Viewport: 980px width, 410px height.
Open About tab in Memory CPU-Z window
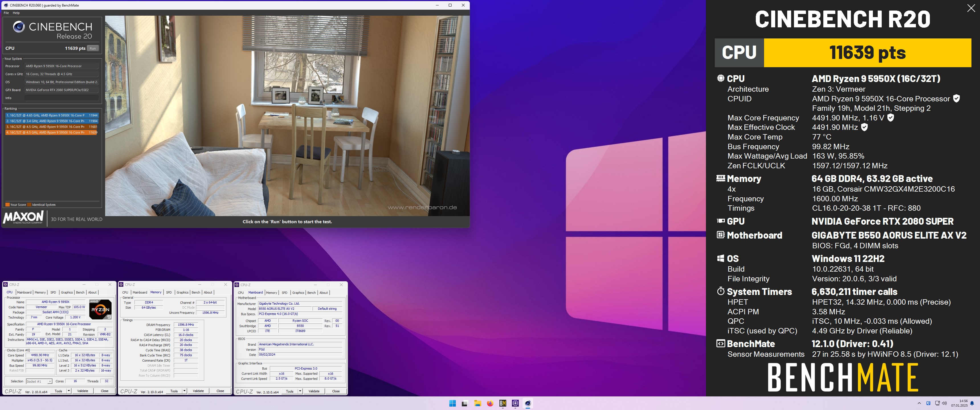pyautogui.click(x=208, y=292)
